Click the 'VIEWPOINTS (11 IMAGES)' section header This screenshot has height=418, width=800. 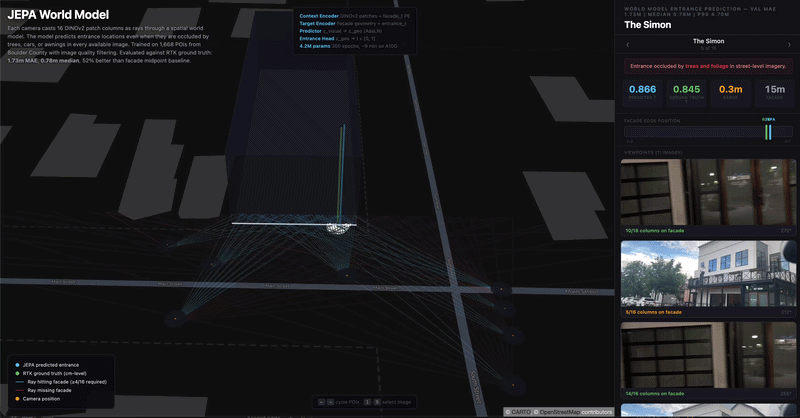[653, 153]
